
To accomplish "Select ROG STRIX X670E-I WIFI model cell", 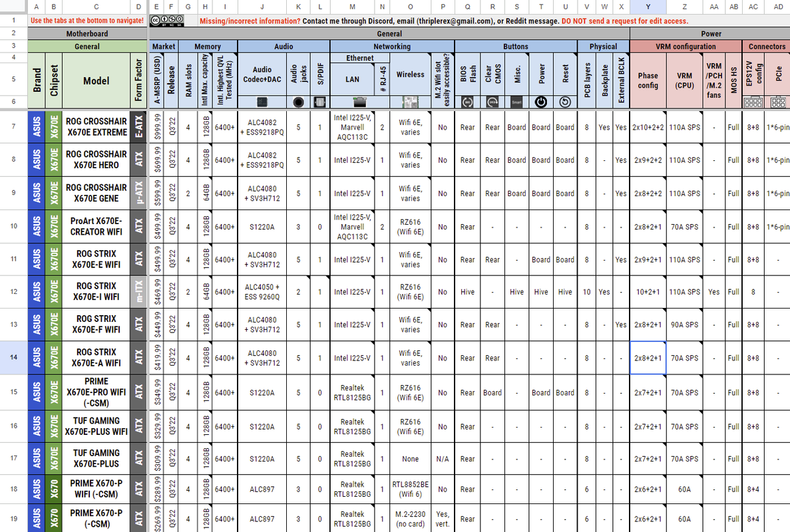I will [x=97, y=291].
